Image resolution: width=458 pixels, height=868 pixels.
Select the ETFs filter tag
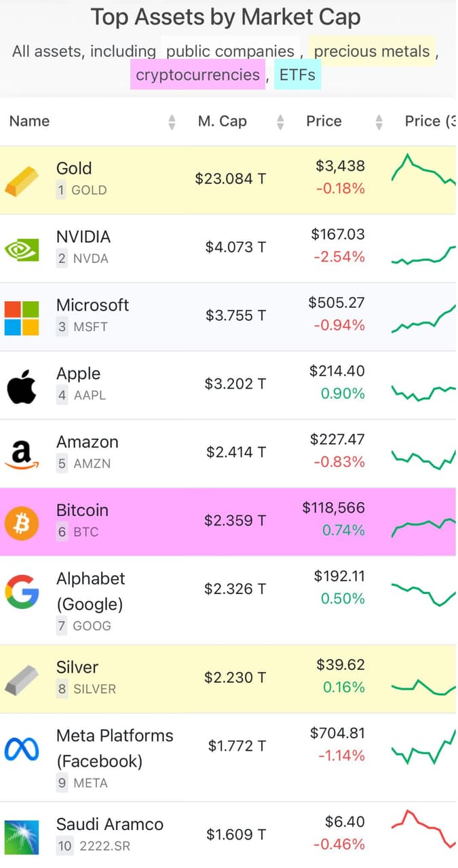pos(297,75)
